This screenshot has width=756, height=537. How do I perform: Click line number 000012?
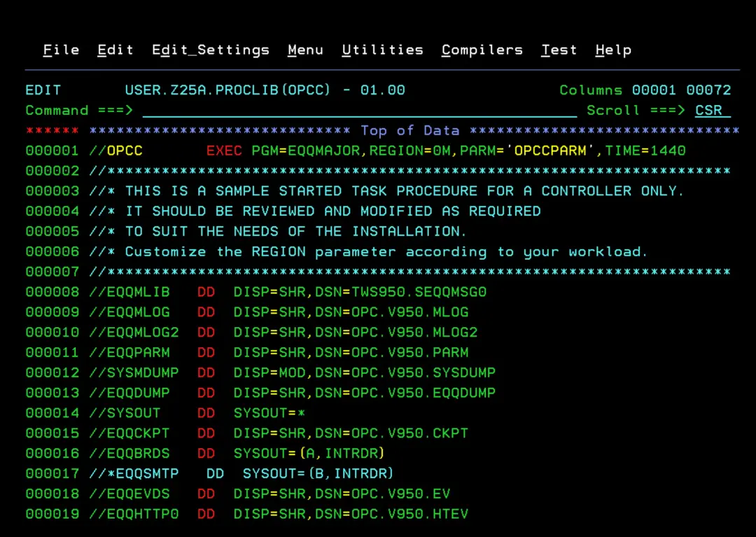point(52,374)
